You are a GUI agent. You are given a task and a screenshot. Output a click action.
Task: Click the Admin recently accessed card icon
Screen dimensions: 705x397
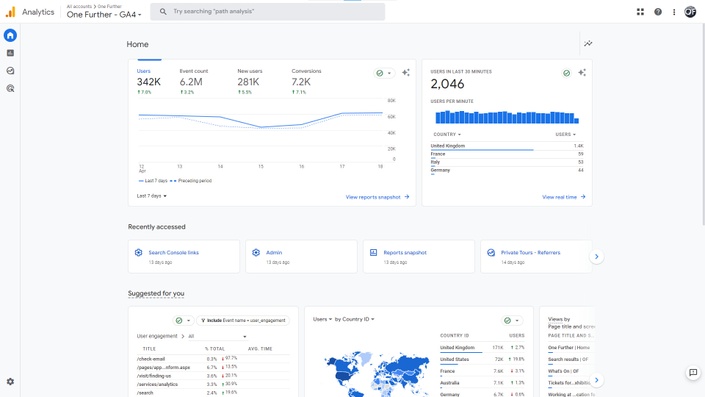pos(256,253)
